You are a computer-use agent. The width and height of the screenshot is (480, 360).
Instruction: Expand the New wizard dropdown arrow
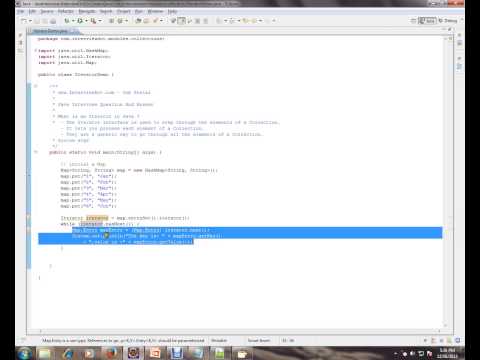[30, 21]
